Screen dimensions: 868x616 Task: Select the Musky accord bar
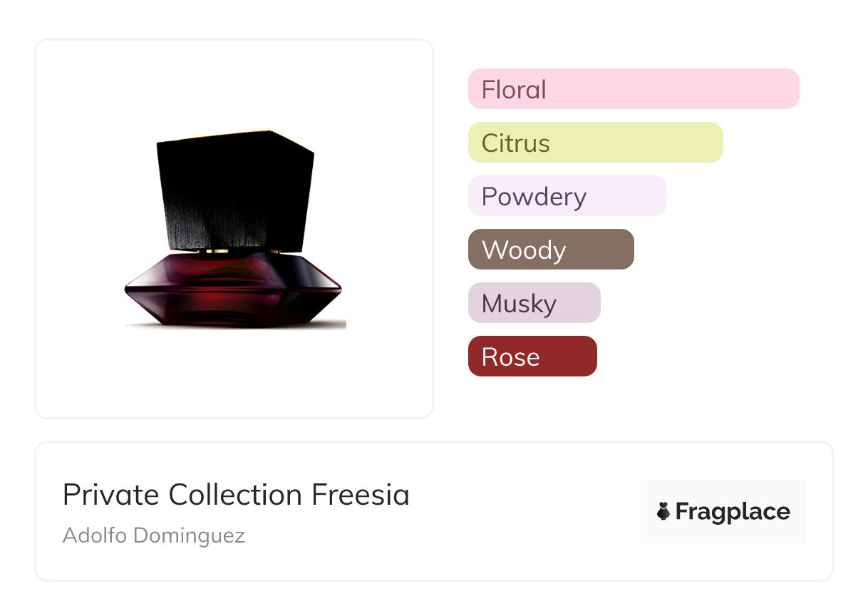tap(534, 303)
